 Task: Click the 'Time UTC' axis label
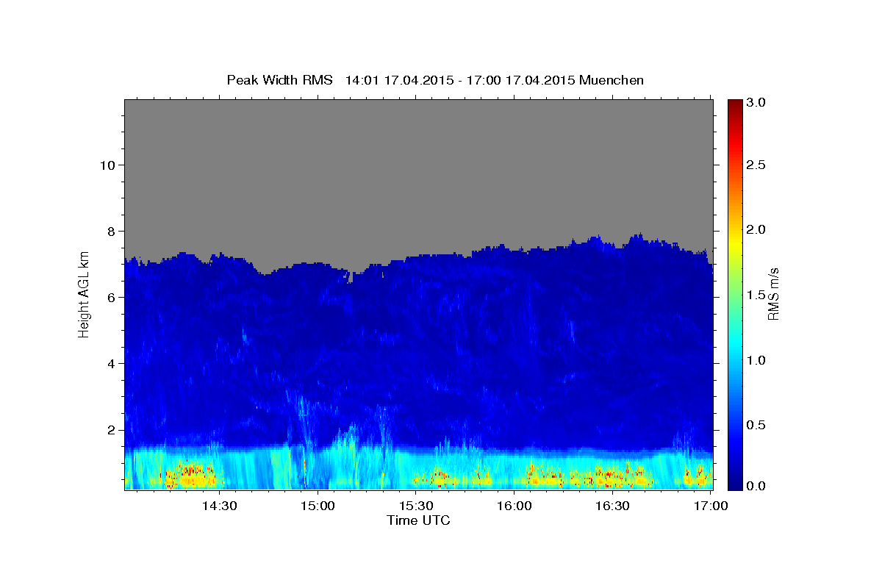click(418, 520)
